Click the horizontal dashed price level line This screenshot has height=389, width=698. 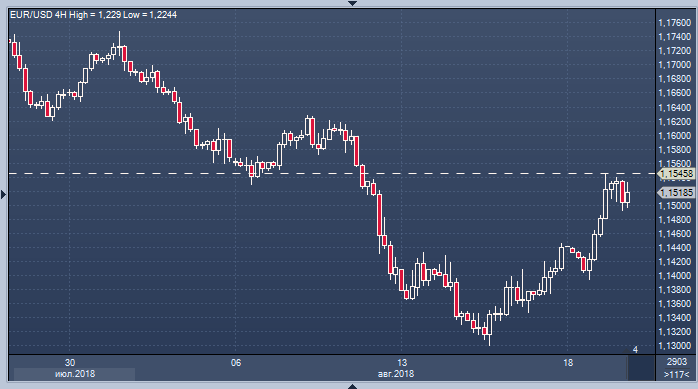[x=332, y=174]
